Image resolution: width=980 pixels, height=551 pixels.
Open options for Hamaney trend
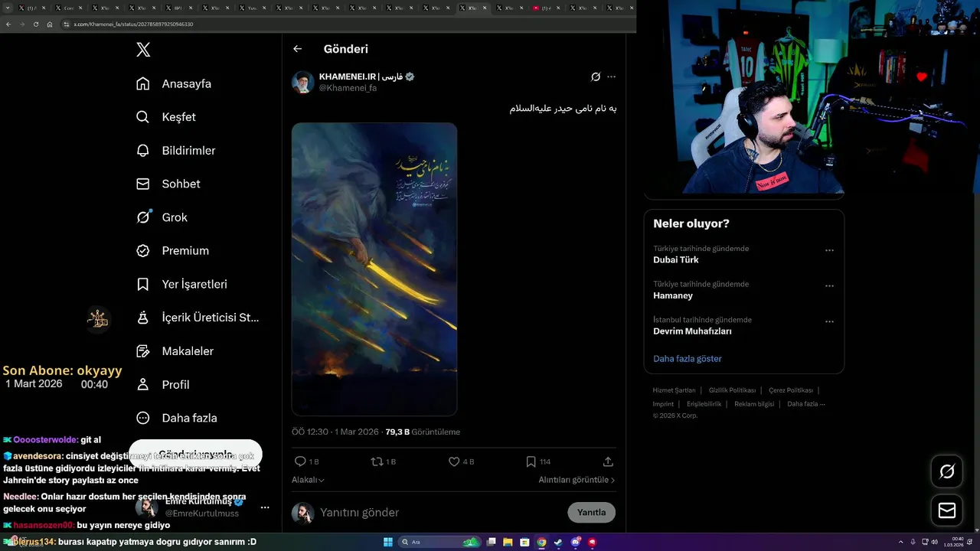829,286
